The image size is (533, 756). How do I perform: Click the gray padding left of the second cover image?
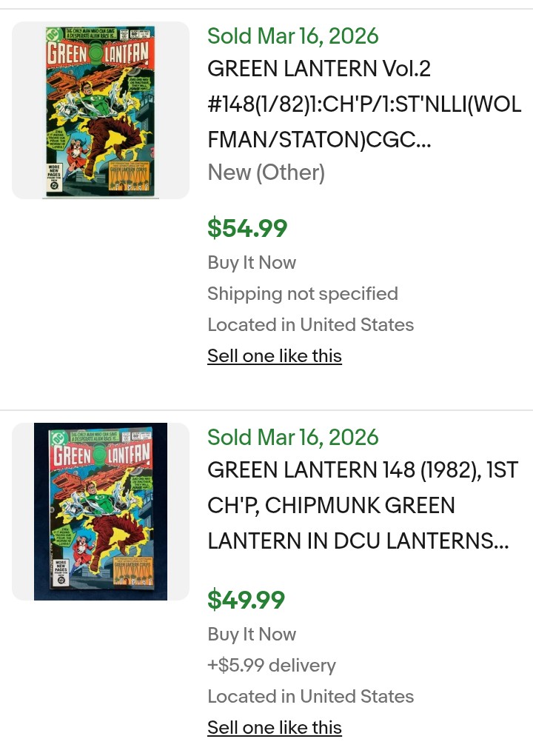[x=23, y=511]
